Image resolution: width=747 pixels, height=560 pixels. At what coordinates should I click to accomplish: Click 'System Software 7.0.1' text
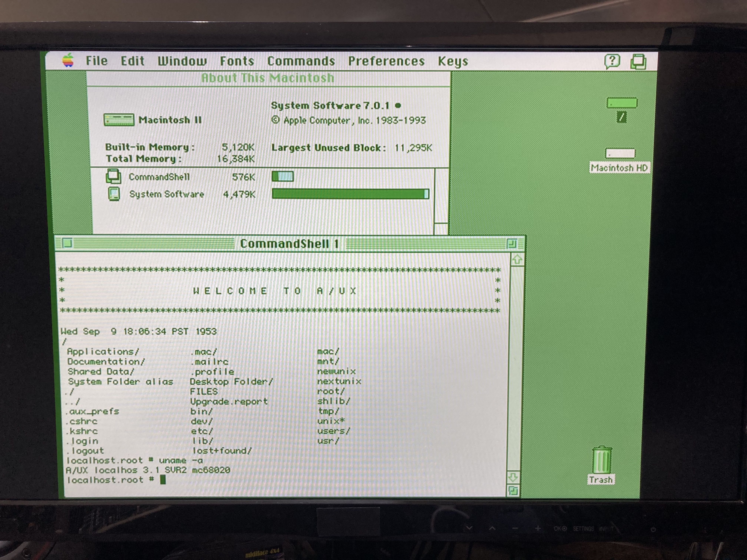point(330,106)
